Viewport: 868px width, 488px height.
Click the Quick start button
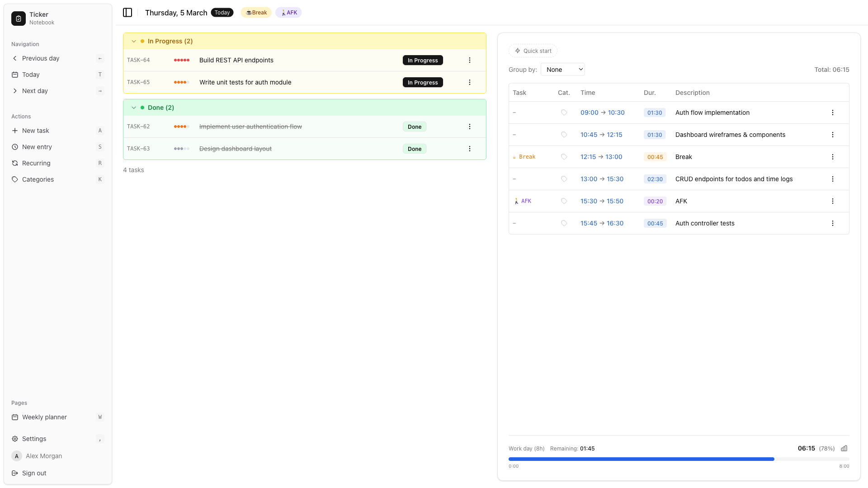pyautogui.click(x=533, y=51)
